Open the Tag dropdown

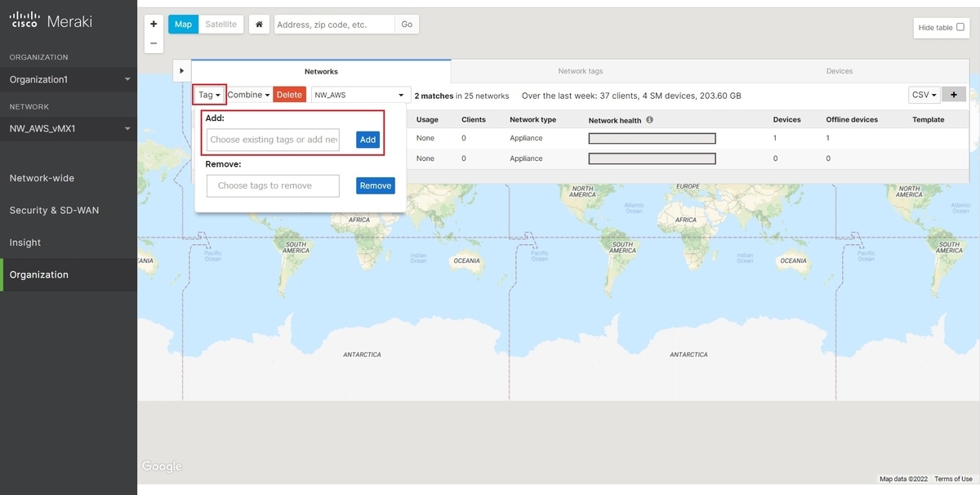[x=209, y=95]
